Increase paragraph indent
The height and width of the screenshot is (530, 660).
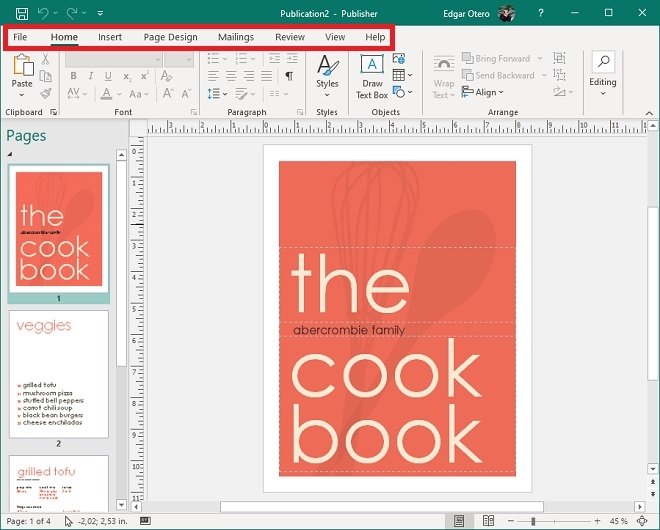[292, 59]
